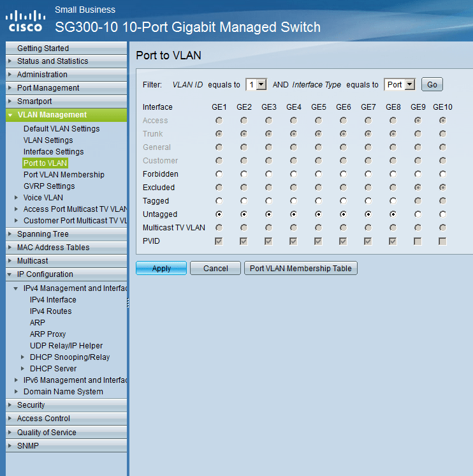Open the ARP page
The image size is (473, 476).
[x=38, y=323]
